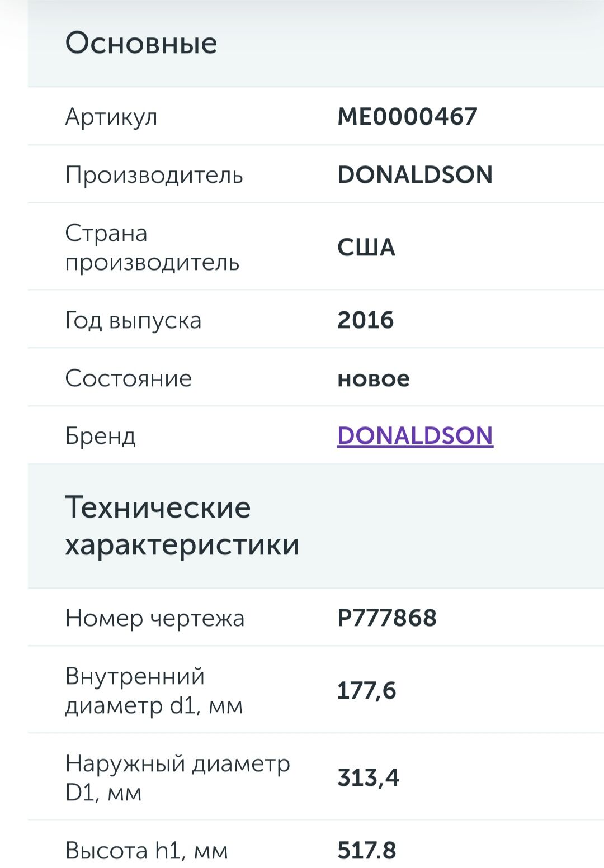Select the condition value 'новое'

(374, 378)
